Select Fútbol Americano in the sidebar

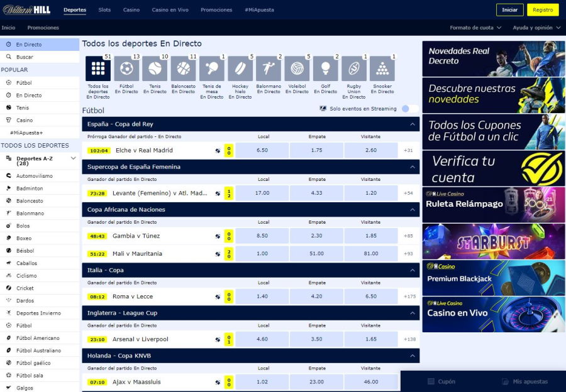point(40,338)
